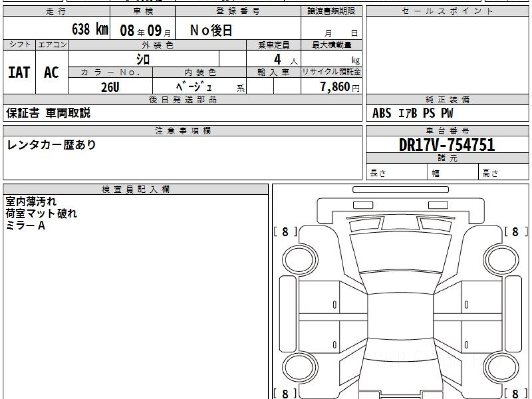Click the windshield in the car diagram
The height and width of the screenshot is (399, 532).
click(401, 252)
